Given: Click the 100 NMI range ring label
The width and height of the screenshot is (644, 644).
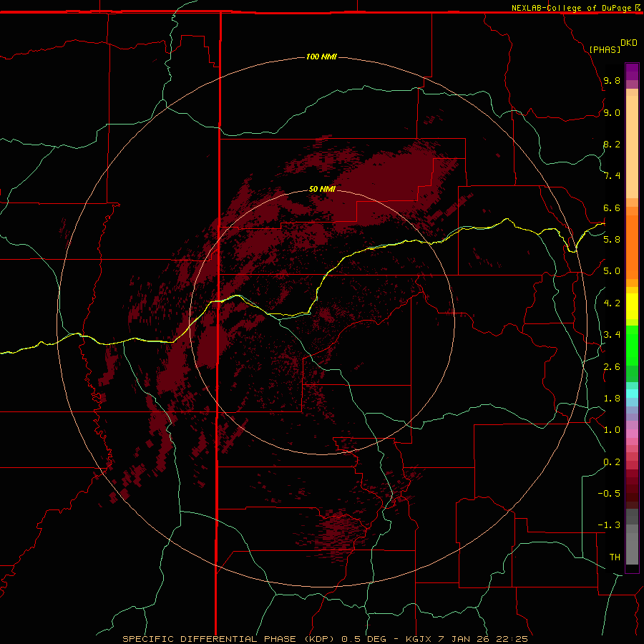Looking at the screenshot, I should 321,57.
